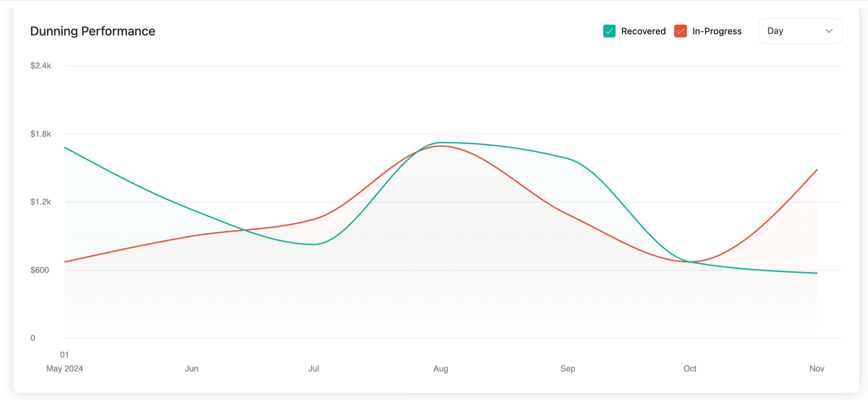Click the May 2024 axis label

point(65,369)
